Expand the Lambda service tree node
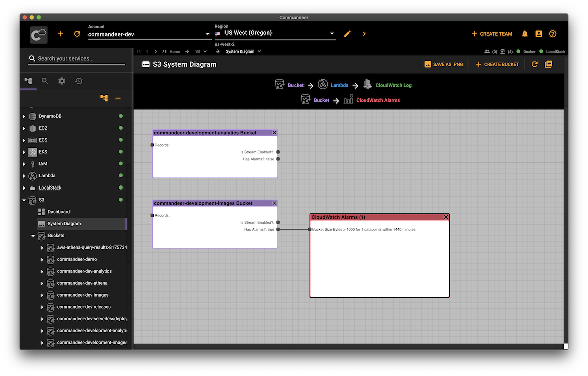Image resolution: width=588 pixels, height=376 pixels. pyautogui.click(x=24, y=176)
